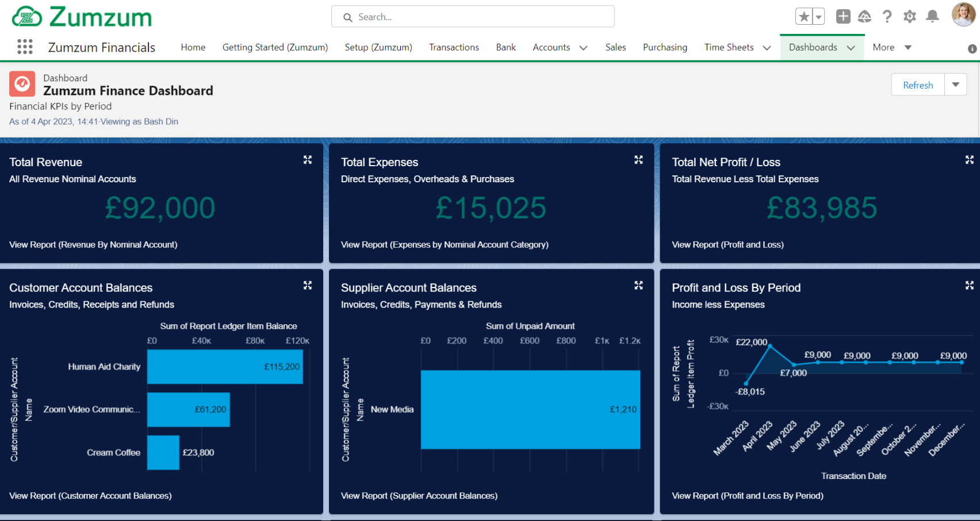Image resolution: width=980 pixels, height=521 pixels.
Task: Click the £22,000 data point label
Action: tap(752, 342)
